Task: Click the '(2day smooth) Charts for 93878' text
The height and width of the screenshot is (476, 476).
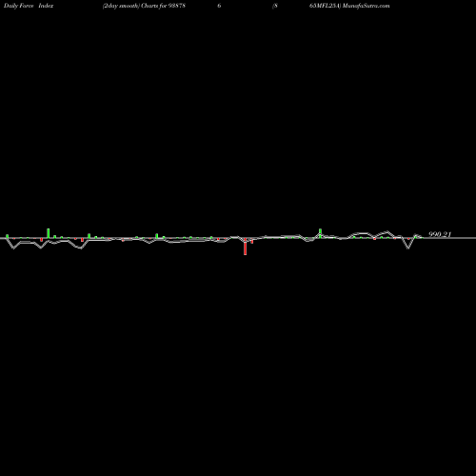Action: (144, 6)
